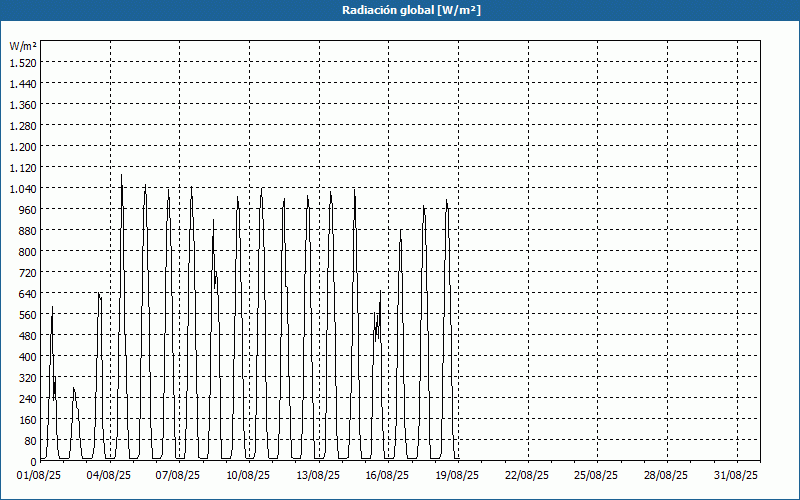Click the 800 y-axis value
800x500 pixels.
pos(28,252)
